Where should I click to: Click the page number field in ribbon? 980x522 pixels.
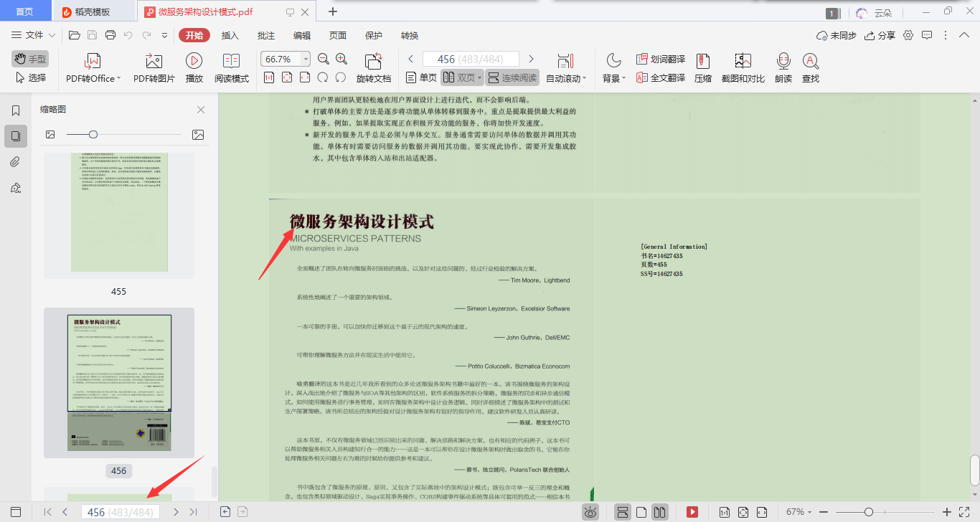tap(471, 59)
